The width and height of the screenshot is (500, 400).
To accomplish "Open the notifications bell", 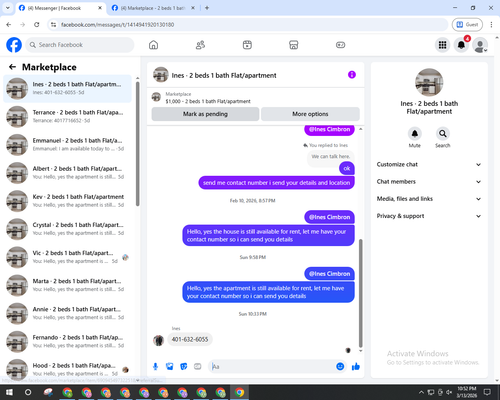I will pos(461,45).
